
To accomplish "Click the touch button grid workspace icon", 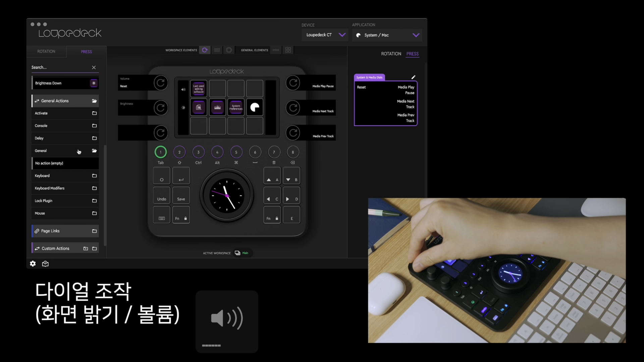I will click(x=217, y=50).
